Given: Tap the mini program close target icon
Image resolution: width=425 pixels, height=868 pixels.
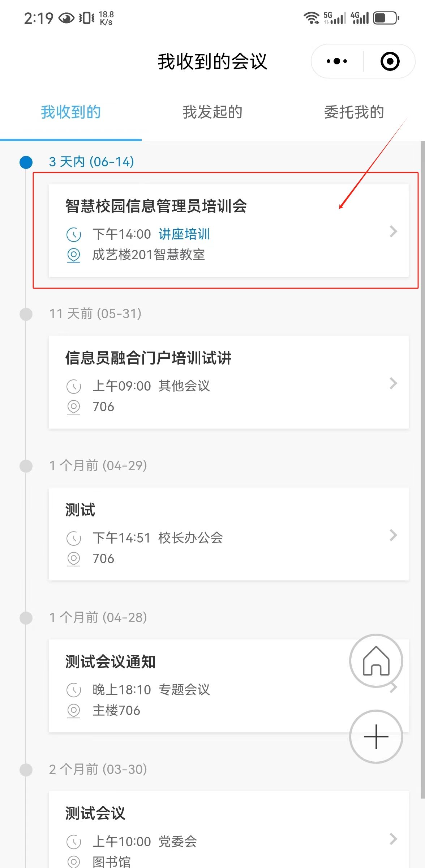Looking at the screenshot, I should [390, 61].
